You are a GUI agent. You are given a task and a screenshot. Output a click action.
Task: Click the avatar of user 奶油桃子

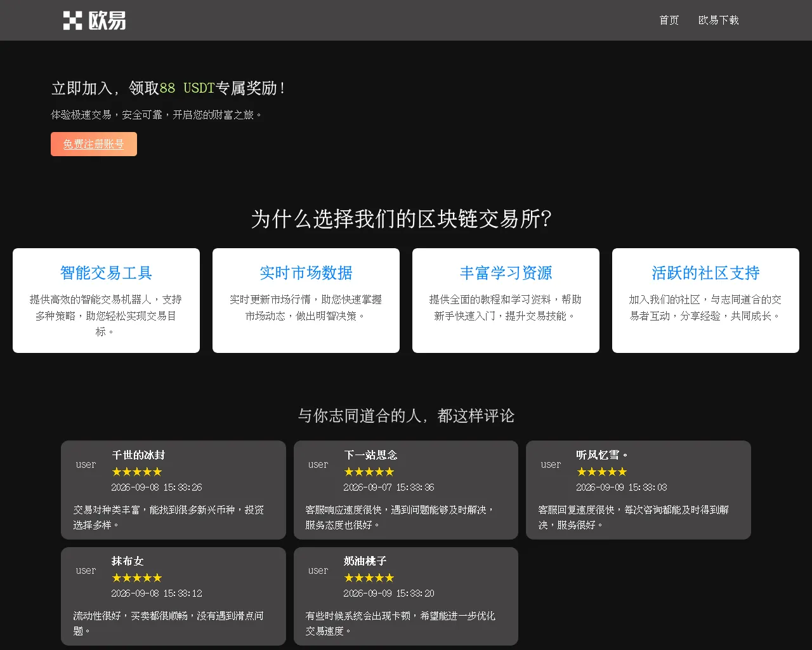(x=318, y=571)
